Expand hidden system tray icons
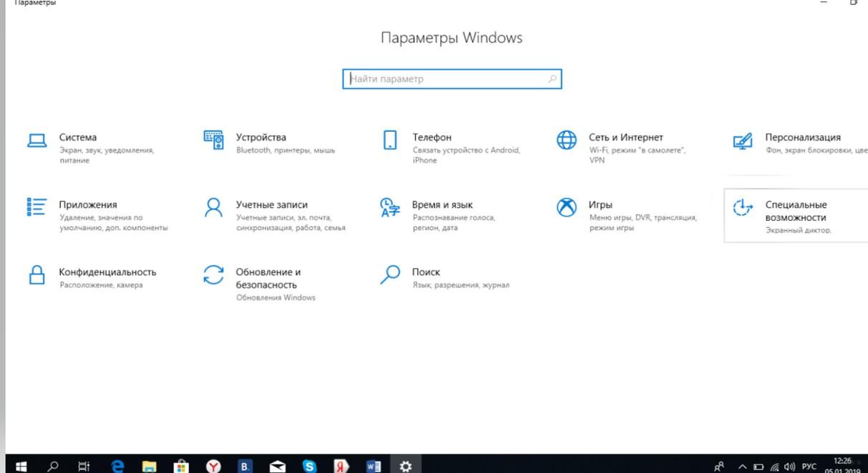Screen dimensions: 868x473 pos(743,467)
